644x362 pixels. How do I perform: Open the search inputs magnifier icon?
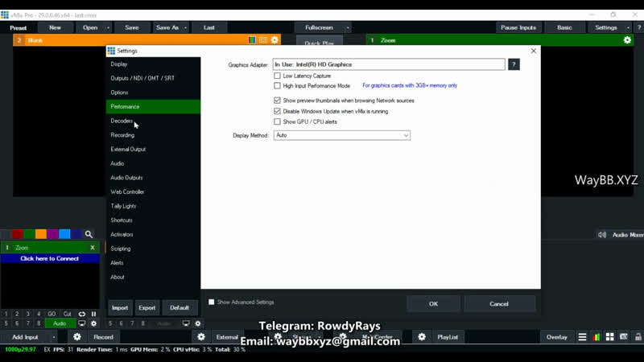pyautogui.click(x=89, y=235)
